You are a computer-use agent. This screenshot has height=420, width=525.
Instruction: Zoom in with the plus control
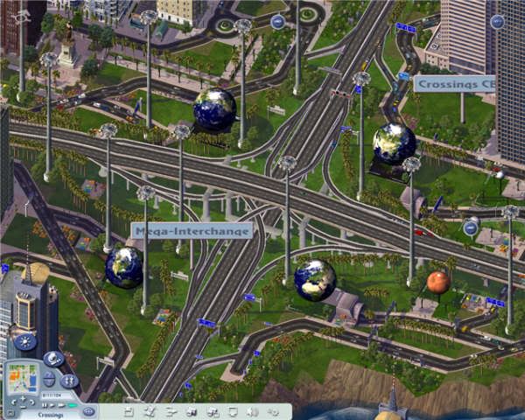pos(23,399)
